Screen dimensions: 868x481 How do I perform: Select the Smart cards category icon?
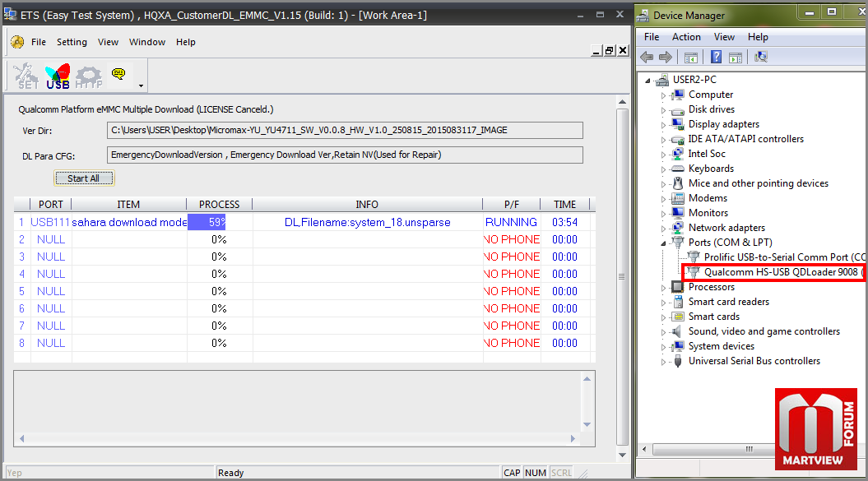coord(678,317)
